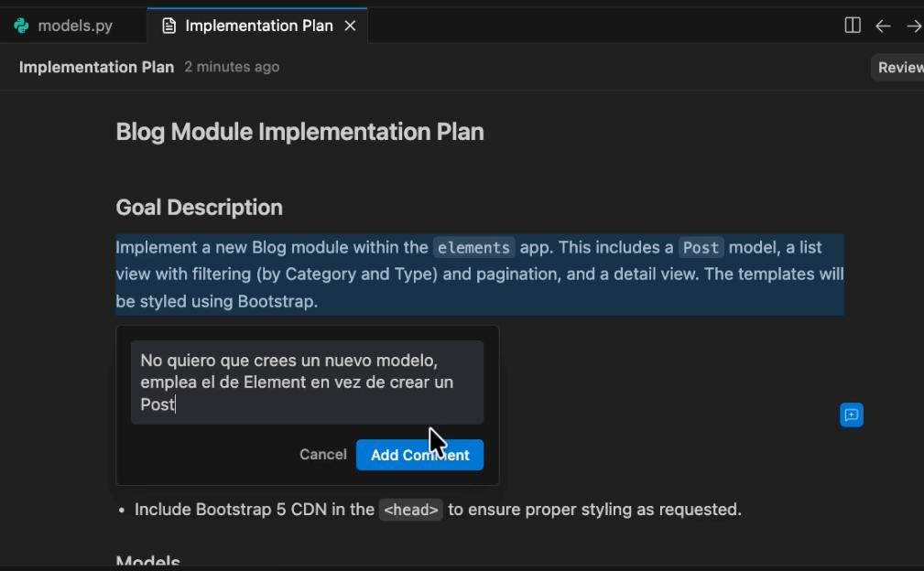Click the Python icon on the models.py tab

coord(22,26)
